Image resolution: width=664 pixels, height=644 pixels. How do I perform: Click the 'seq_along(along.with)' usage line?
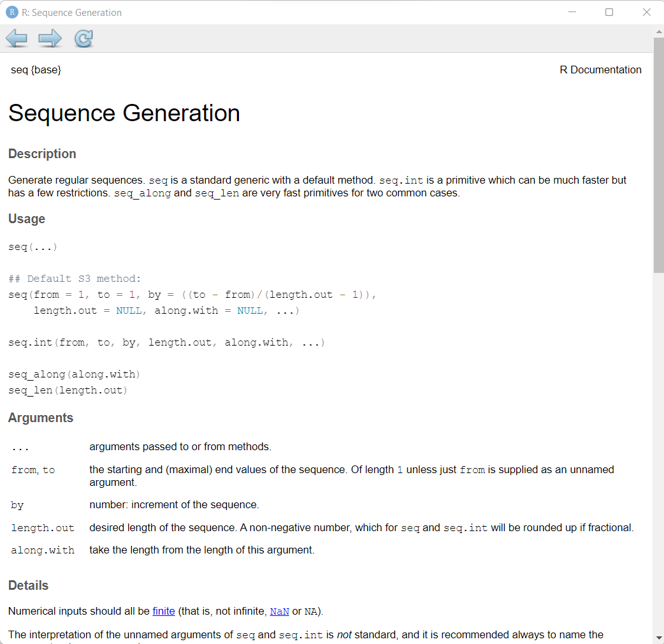tap(74, 374)
